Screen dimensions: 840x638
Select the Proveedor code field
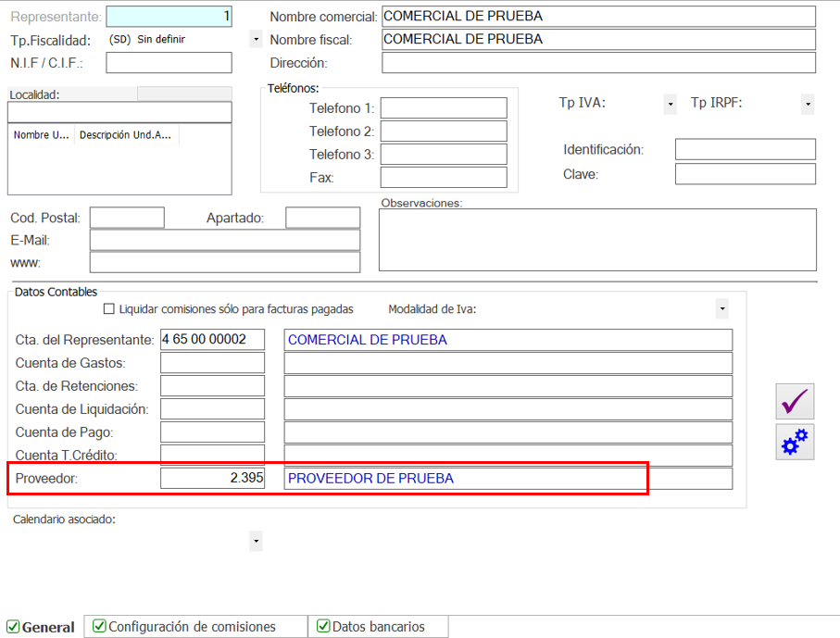(212, 479)
